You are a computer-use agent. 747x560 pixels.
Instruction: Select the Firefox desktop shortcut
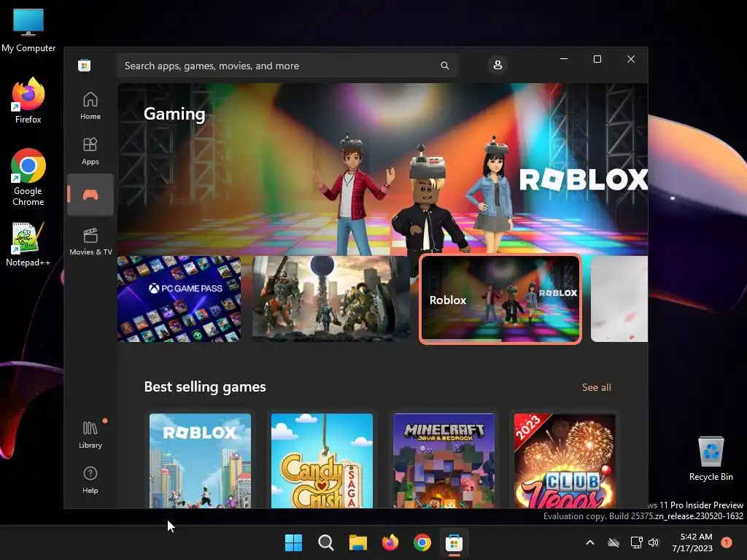(x=28, y=101)
